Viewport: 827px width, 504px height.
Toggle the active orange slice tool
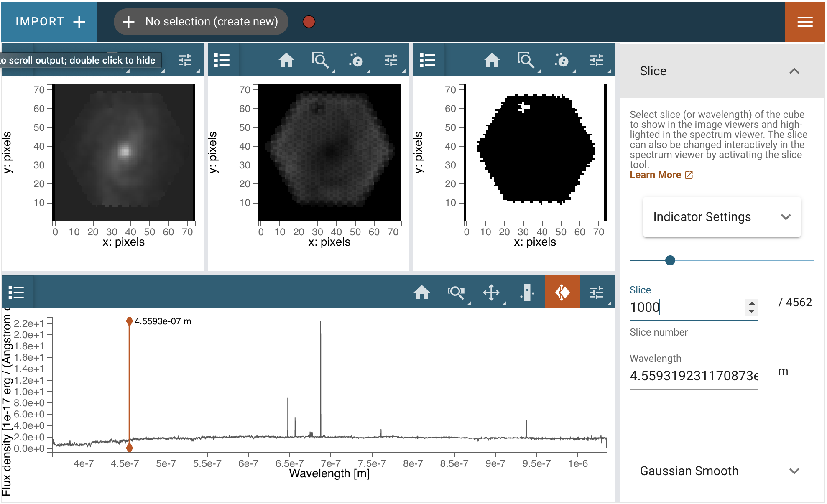[562, 293]
